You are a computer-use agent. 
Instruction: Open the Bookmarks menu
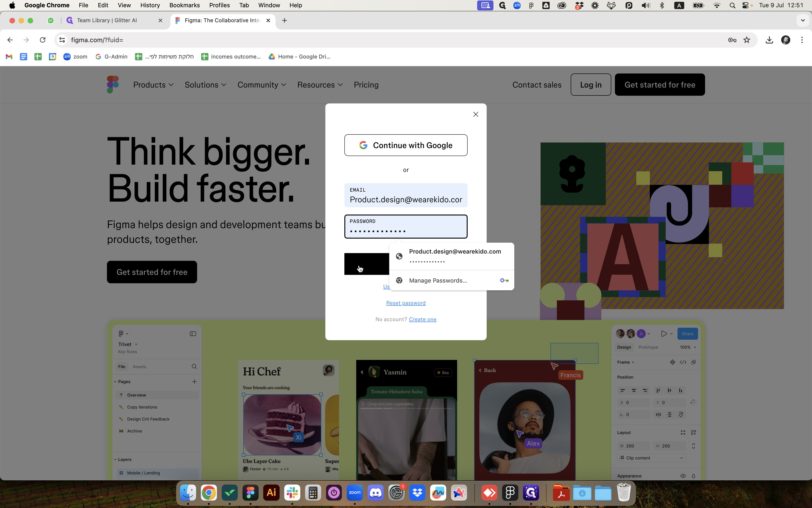click(x=185, y=5)
